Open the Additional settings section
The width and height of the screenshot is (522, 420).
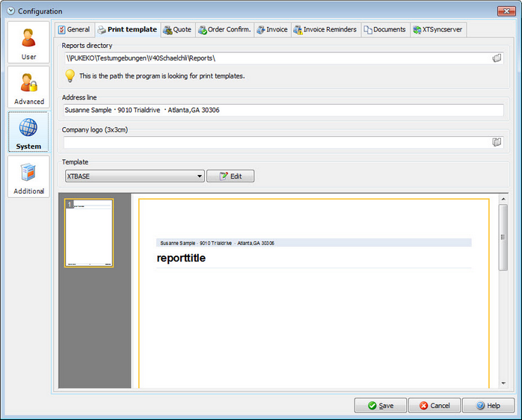(x=28, y=177)
